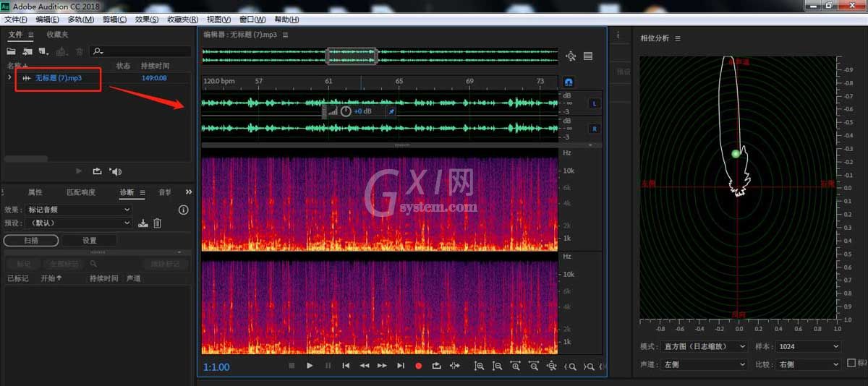The image size is (868, 386).
Task: Click the Files panel loop playback icon
Action: tap(97, 171)
